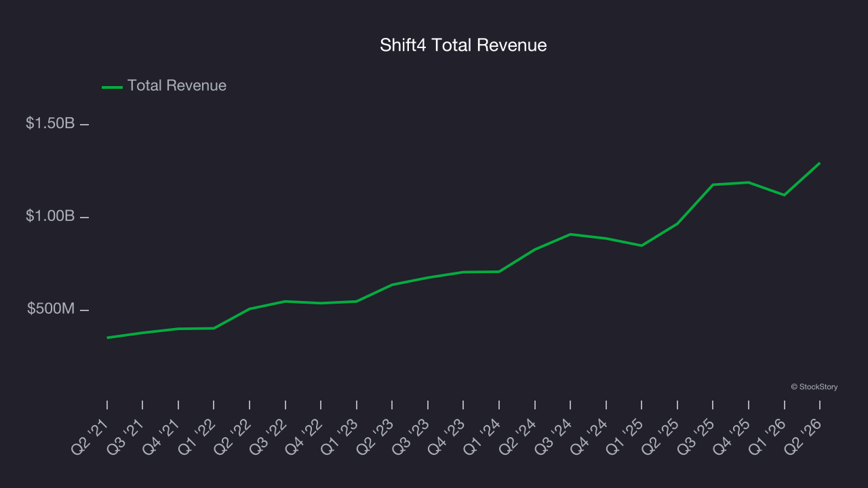Viewport: 868px width, 488px height.
Task: Click the 'Q2 '24' x-axis label
Action: click(519, 436)
